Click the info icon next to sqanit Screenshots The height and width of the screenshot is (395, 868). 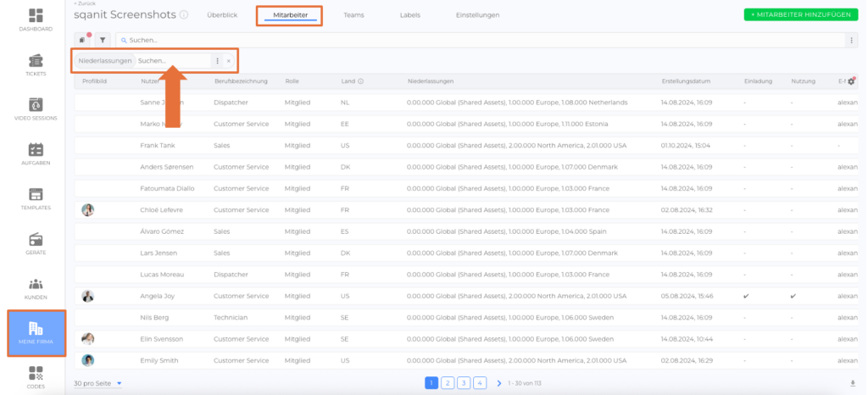click(184, 15)
